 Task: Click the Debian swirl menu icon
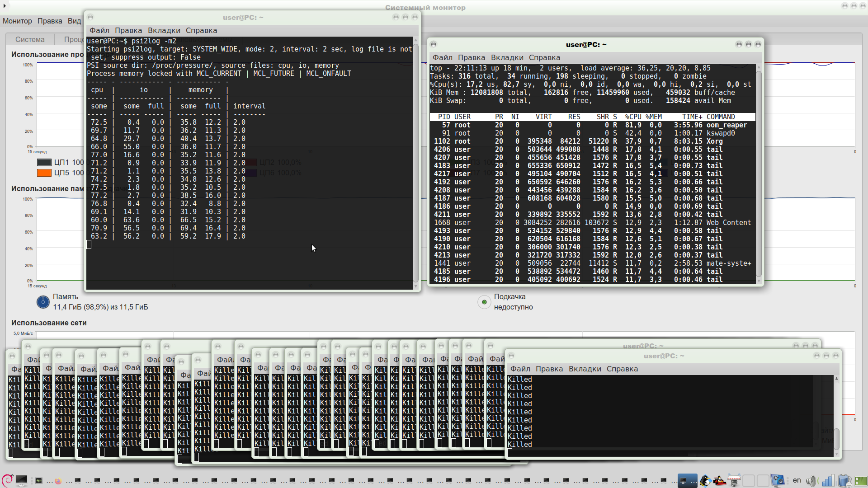tap(7, 480)
